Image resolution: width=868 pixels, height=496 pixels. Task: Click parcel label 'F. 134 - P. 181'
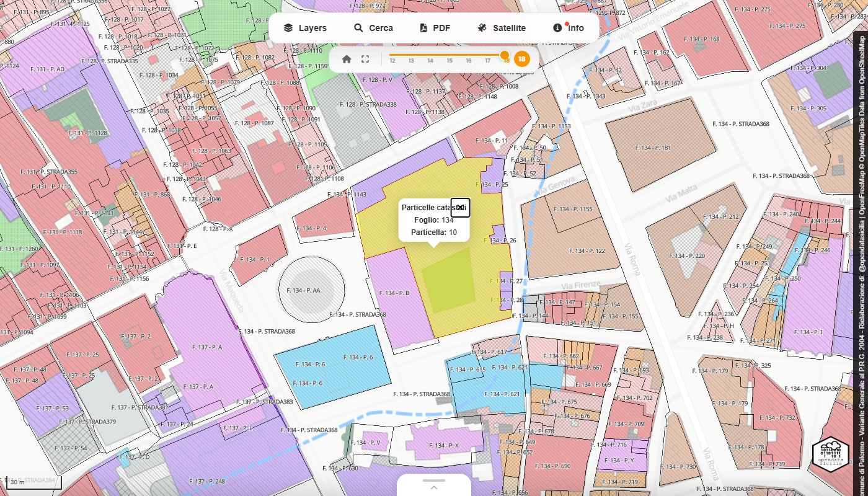pos(653,148)
